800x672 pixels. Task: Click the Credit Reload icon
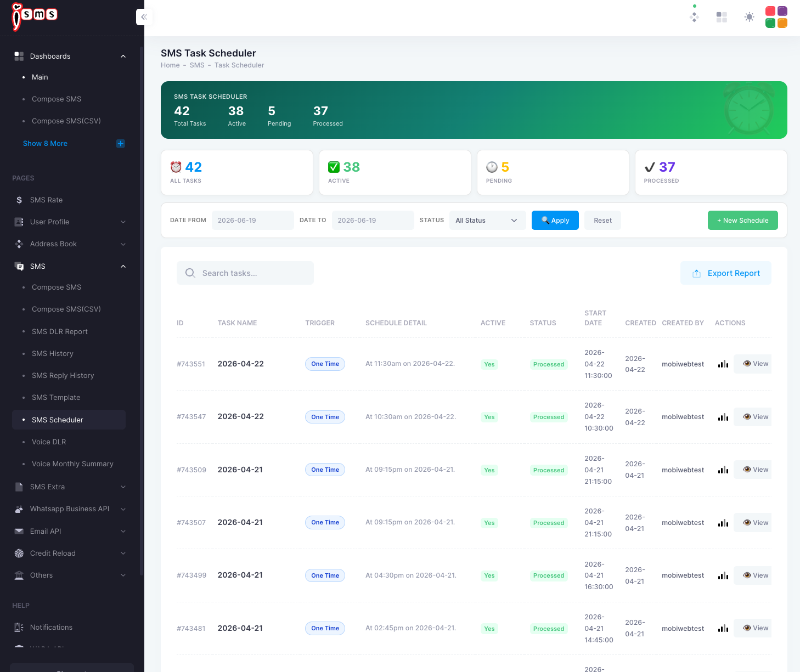(x=19, y=554)
